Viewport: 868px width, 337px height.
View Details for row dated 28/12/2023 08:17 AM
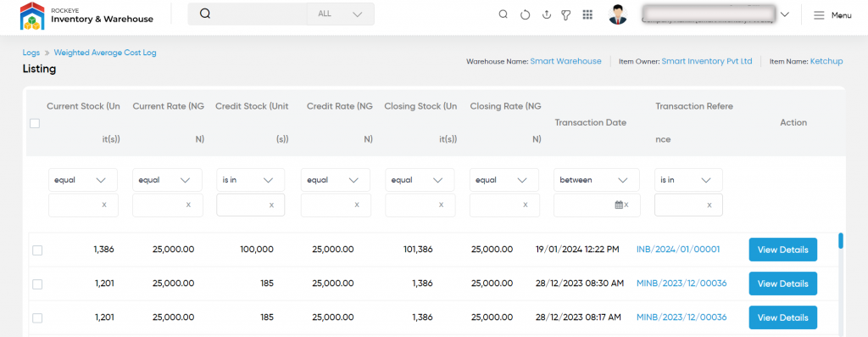click(x=782, y=317)
